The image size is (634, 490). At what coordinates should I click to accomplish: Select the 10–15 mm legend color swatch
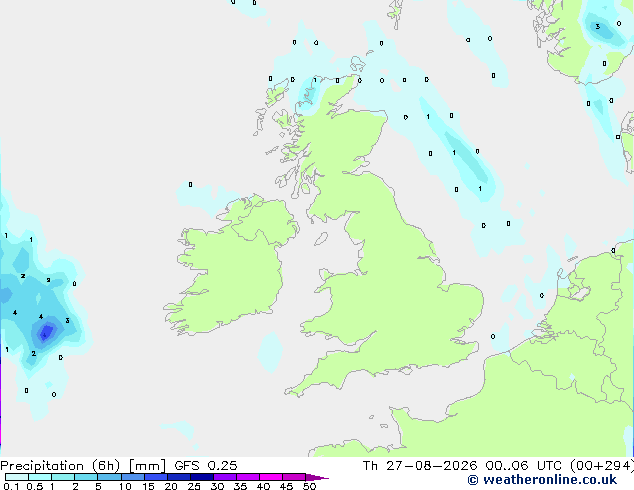click(x=132, y=477)
